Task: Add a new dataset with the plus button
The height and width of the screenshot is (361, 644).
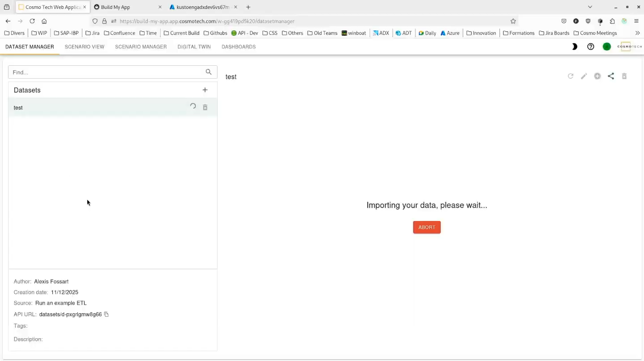Action: 205,90
